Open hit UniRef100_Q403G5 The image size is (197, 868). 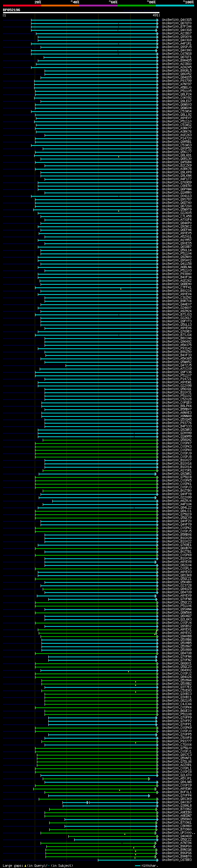(177, 20)
